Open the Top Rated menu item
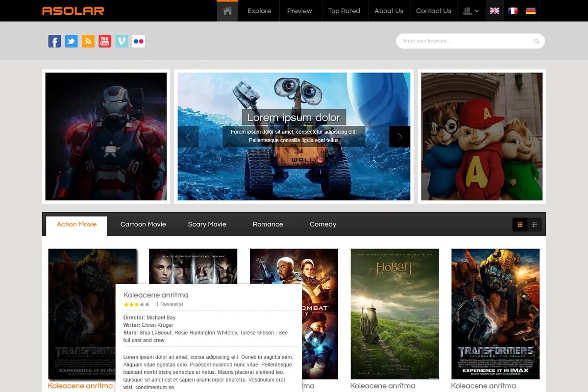The image size is (588, 392). pyautogui.click(x=344, y=11)
